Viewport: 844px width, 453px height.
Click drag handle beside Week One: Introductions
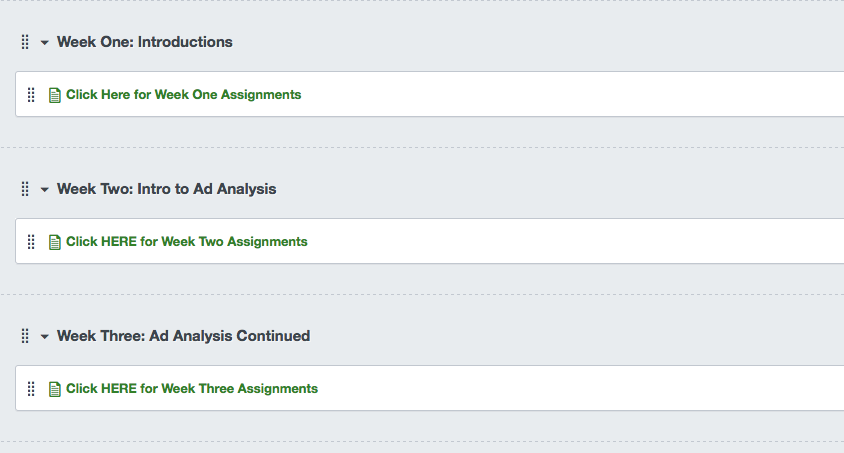click(x=25, y=42)
